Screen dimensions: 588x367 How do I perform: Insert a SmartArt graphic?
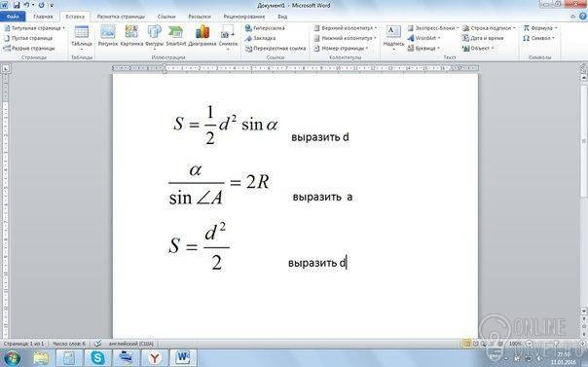pyautogui.click(x=176, y=36)
